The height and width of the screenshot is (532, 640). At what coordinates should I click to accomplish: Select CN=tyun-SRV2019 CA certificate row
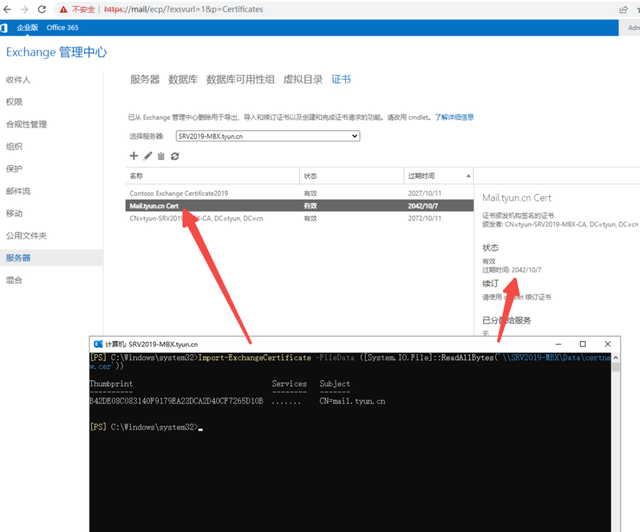[299, 218]
